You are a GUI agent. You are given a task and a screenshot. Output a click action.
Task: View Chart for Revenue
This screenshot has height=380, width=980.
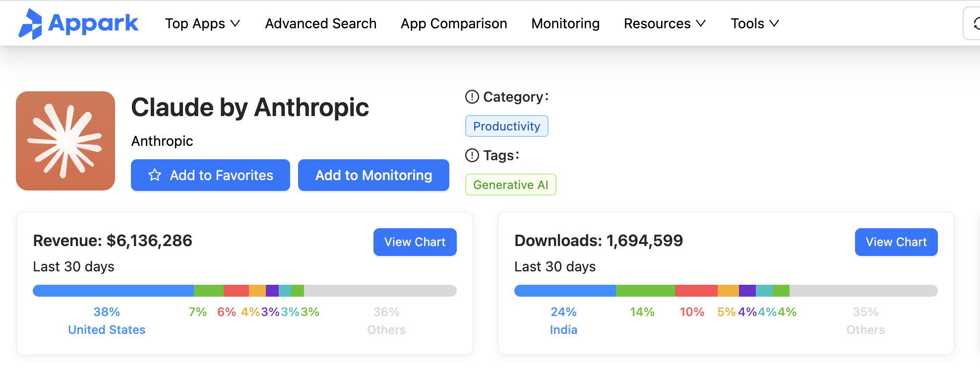point(415,242)
